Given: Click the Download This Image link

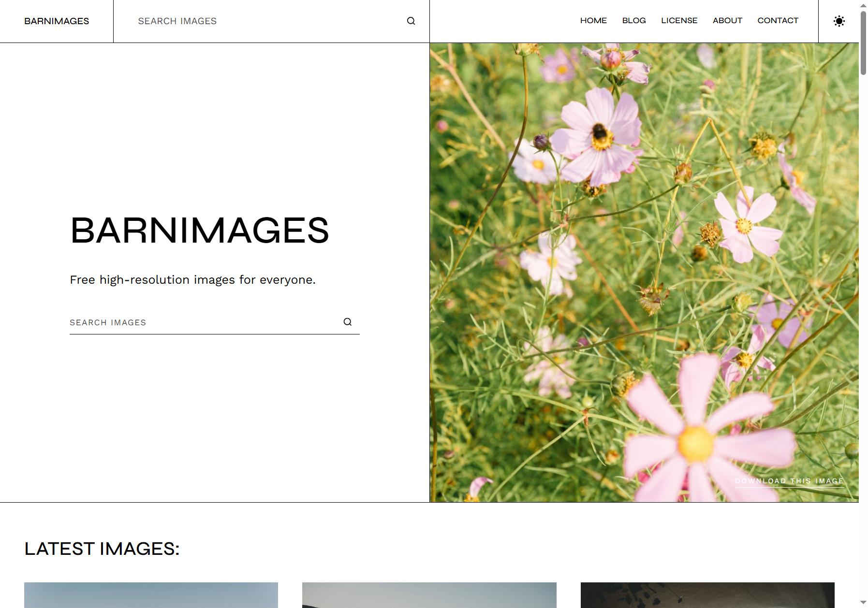Looking at the screenshot, I should [789, 481].
